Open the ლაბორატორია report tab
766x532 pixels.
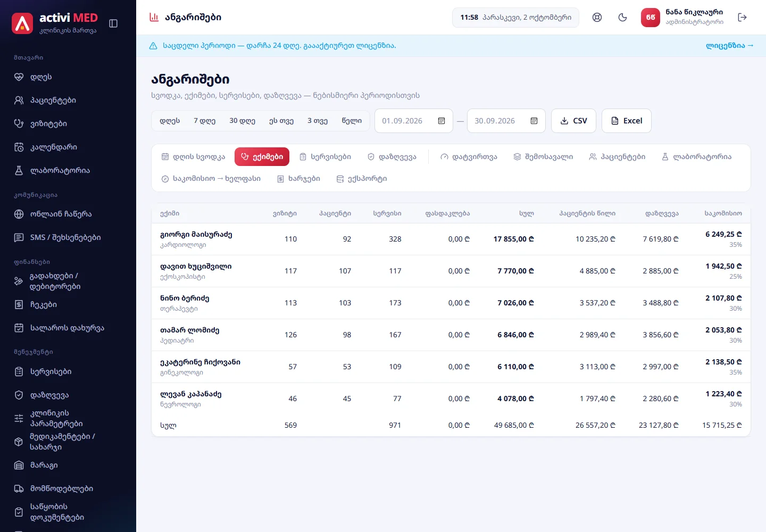click(696, 157)
